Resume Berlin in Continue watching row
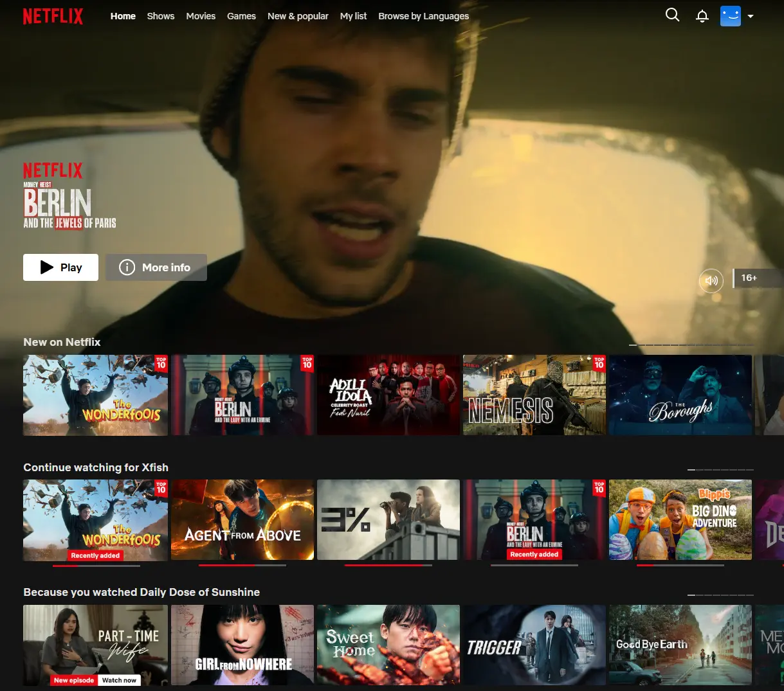The height and width of the screenshot is (691, 784). [x=534, y=520]
